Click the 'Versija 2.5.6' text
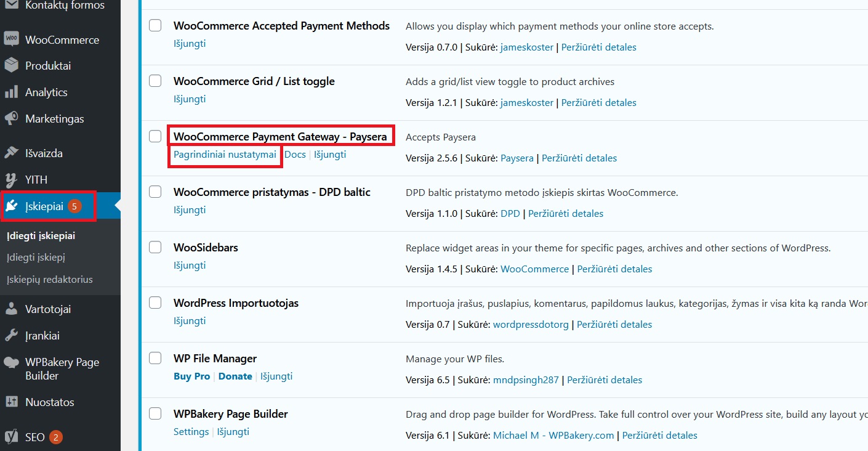The image size is (868, 451). (432, 158)
